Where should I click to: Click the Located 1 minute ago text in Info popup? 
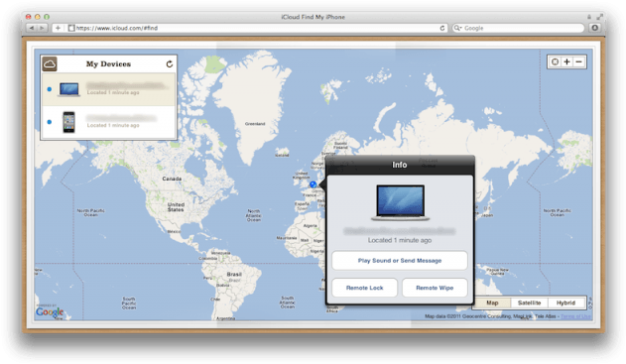point(400,240)
